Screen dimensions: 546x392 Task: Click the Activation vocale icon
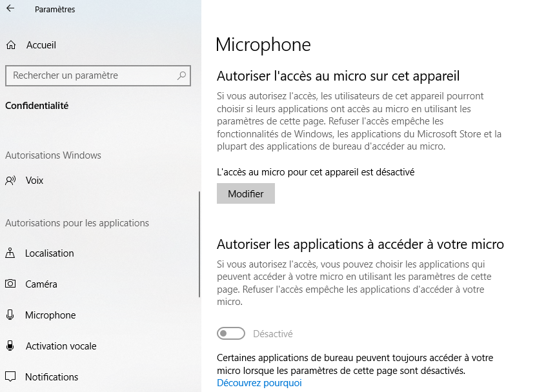click(x=10, y=346)
